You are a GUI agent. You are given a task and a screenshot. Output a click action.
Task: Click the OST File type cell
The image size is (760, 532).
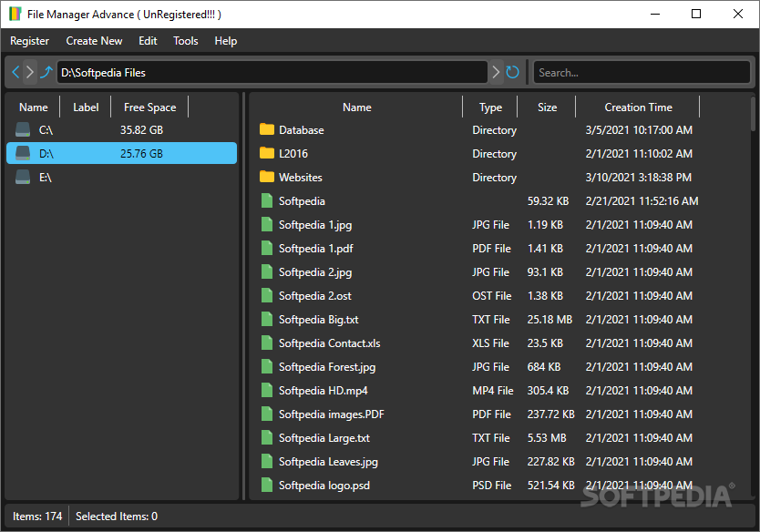(491, 295)
